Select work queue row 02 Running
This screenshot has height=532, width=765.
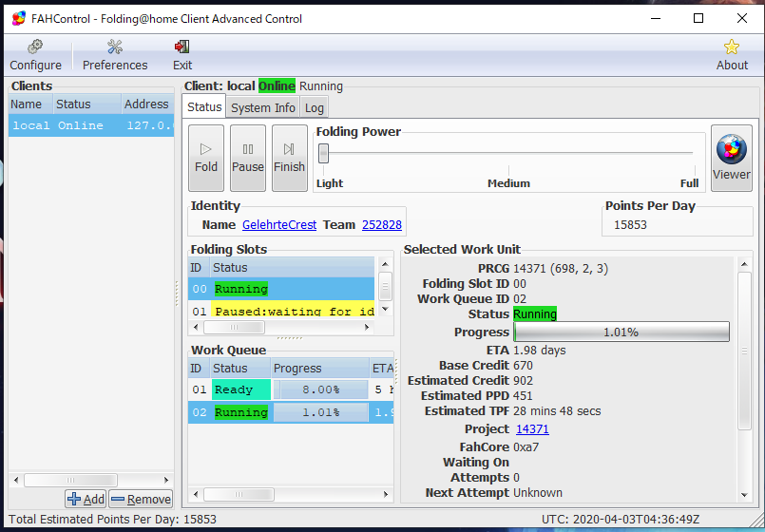pos(291,412)
